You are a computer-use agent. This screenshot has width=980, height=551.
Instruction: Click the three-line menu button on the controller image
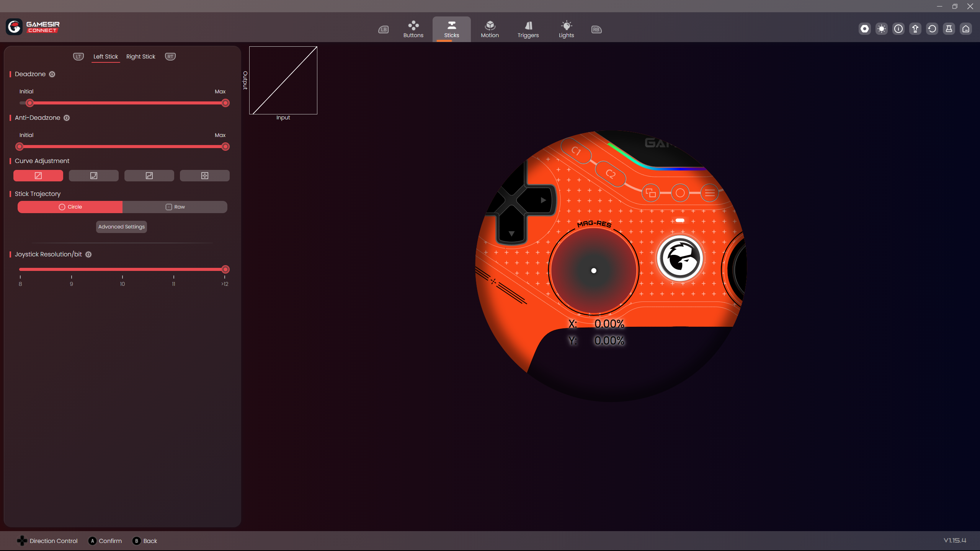point(710,193)
